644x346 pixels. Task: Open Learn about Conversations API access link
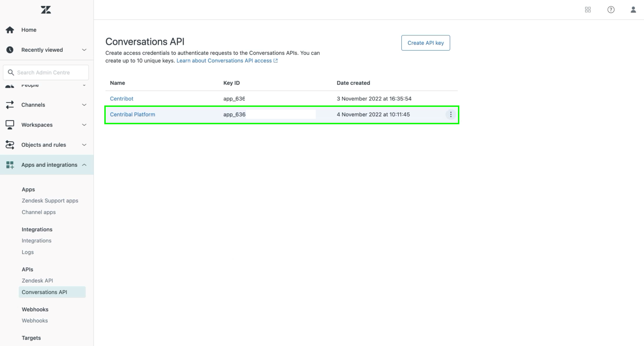224,61
